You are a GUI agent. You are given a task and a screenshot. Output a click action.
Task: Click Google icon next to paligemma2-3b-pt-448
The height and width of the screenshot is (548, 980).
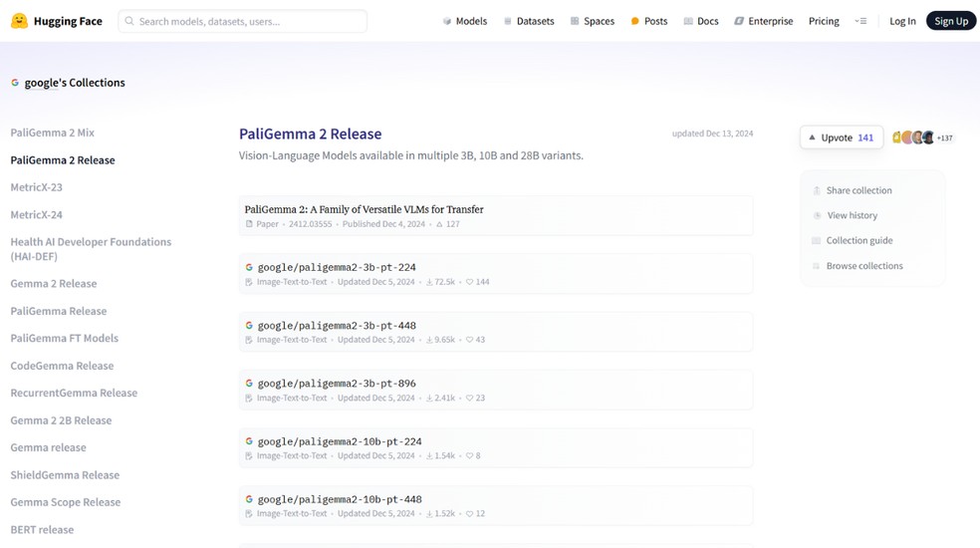click(x=249, y=325)
